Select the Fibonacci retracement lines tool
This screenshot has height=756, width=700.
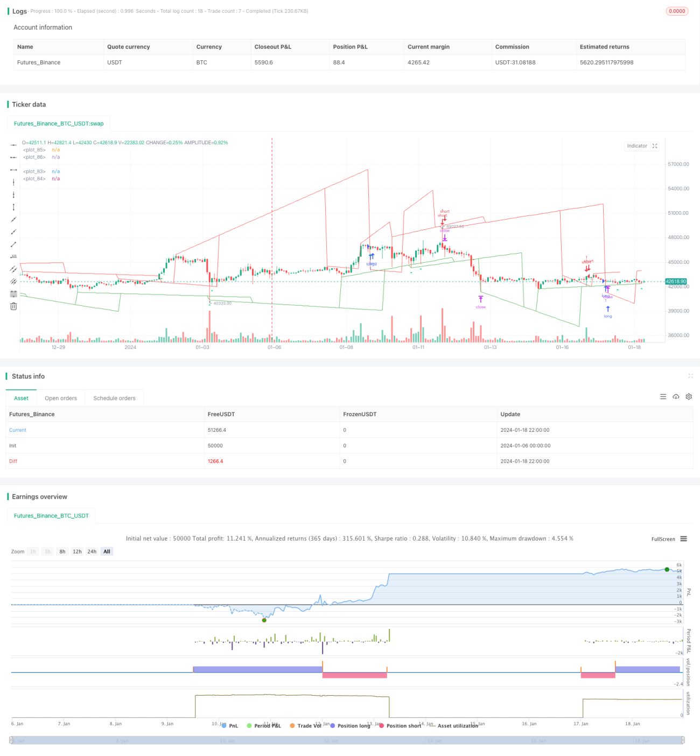click(13, 293)
